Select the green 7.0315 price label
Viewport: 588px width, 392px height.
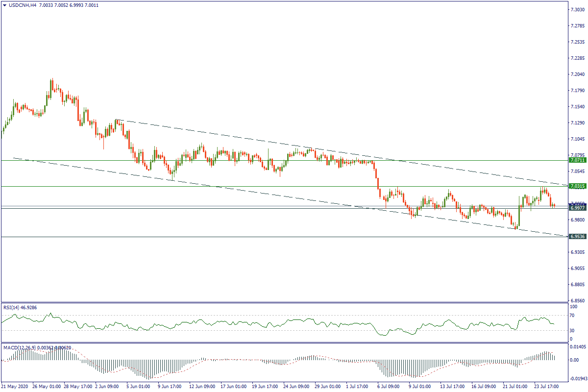pos(577,186)
